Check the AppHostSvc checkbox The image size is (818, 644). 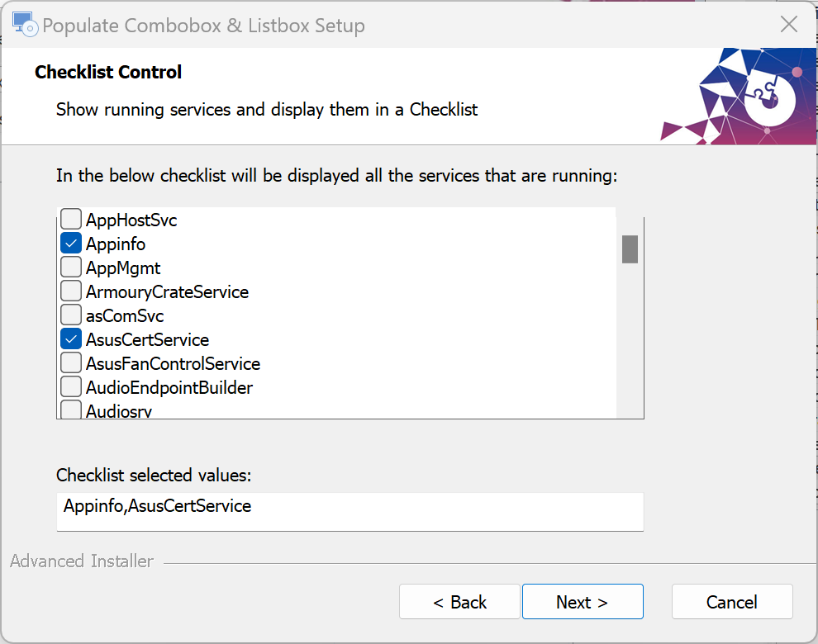click(71, 220)
